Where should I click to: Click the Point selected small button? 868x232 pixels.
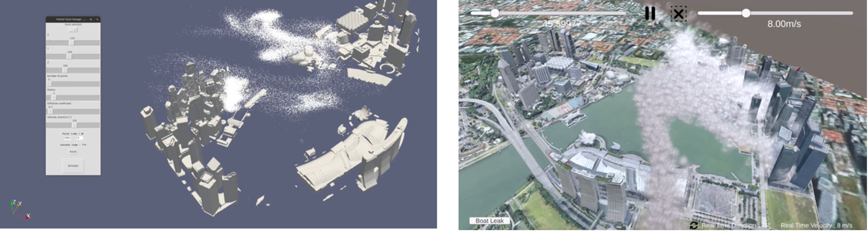point(73,30)
